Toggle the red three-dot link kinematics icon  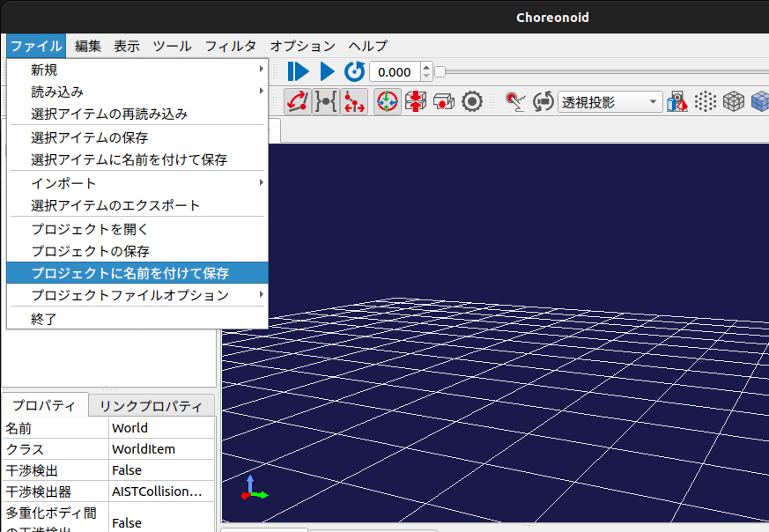coord(354,102)
